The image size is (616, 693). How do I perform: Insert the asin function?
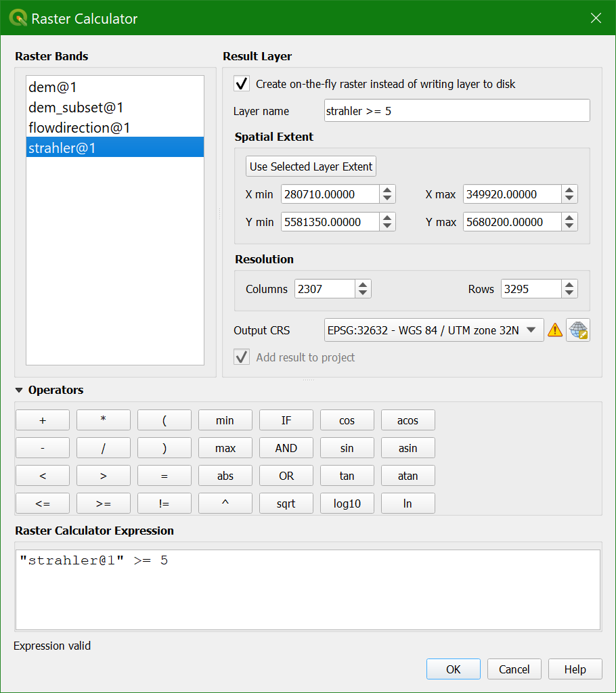pos(408,448)
